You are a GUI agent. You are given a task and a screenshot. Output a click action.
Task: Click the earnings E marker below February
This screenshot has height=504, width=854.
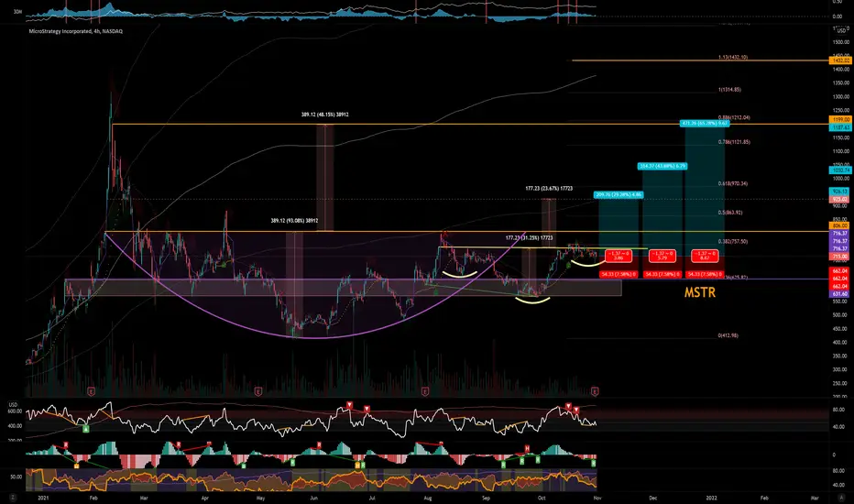(x=91, y=391)
